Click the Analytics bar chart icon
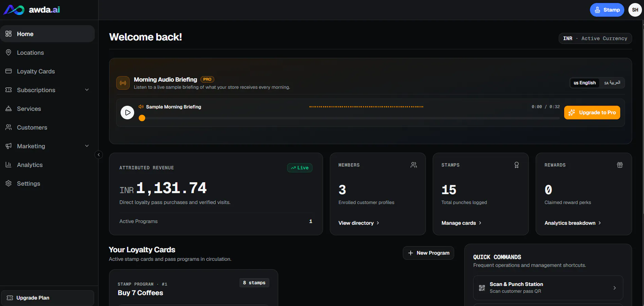This screenshot has width=644, height=306. coord(8,165)
